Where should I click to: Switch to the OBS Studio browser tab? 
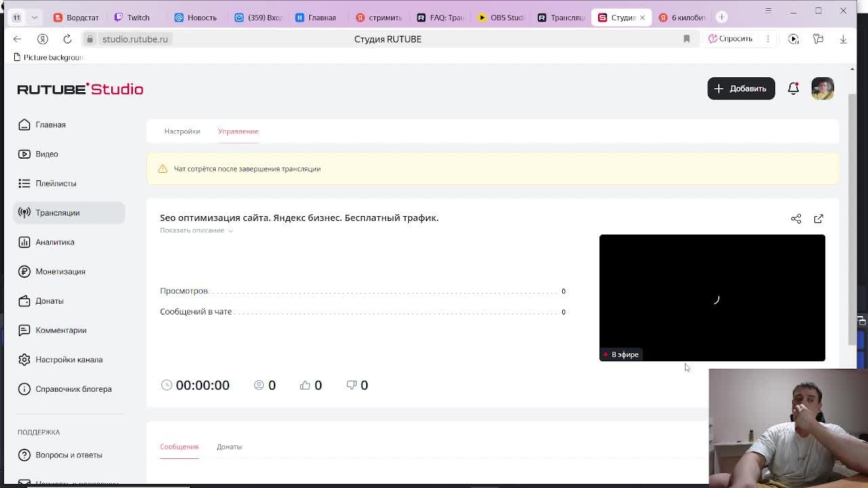point(501,17)
